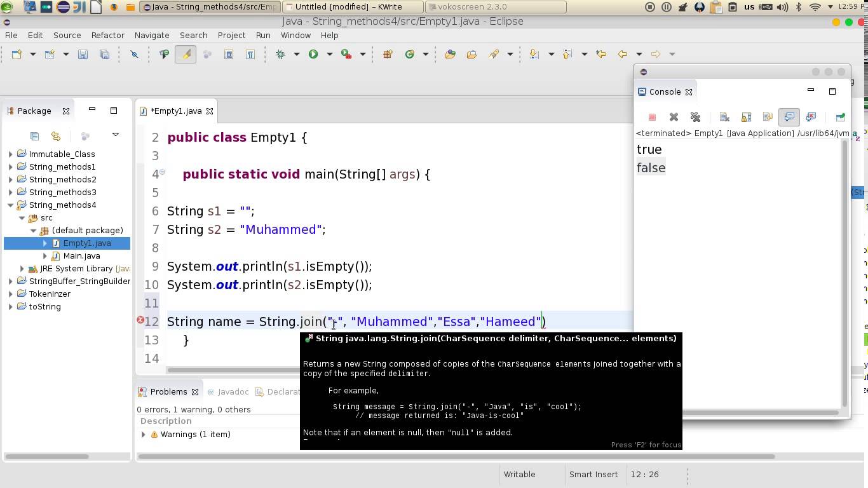Collapse the String_methods4 project

point(10,205)
